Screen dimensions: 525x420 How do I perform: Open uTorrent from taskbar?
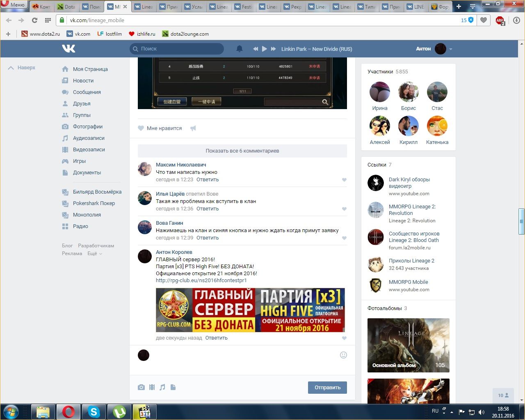pos(119,412)
